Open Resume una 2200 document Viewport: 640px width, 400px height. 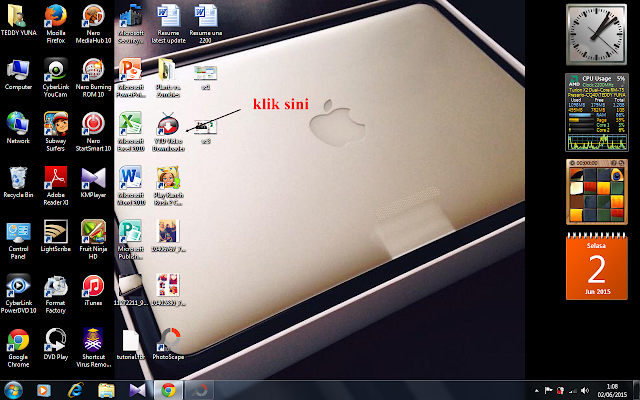[206, 24]
